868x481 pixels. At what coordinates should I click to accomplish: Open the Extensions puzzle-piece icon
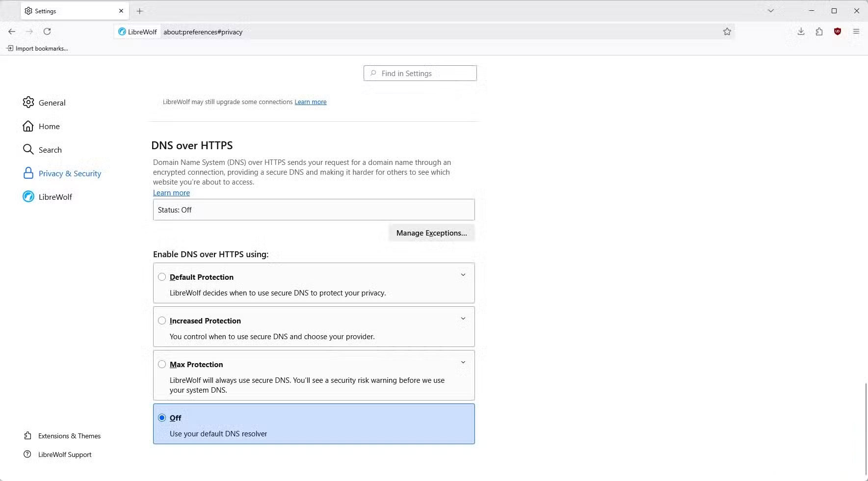(819, 31)
